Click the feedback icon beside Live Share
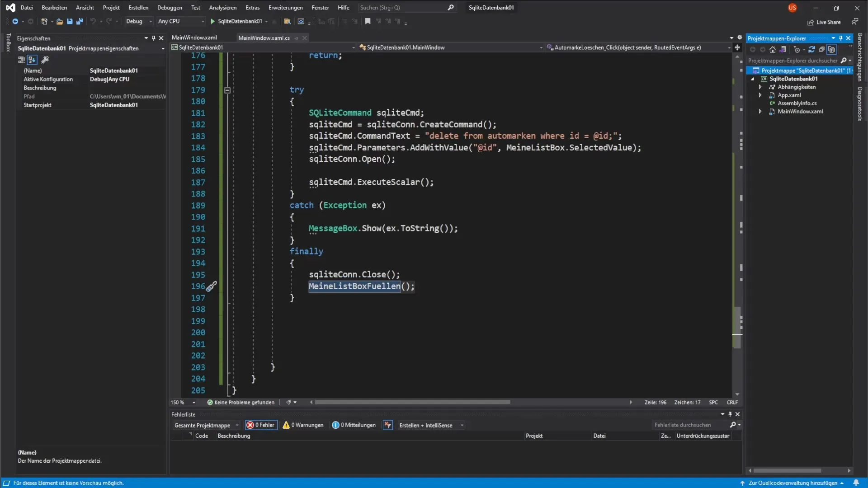The width and height of the screenshot is (868, 488). pyautogui.click(x=855, y=21)
